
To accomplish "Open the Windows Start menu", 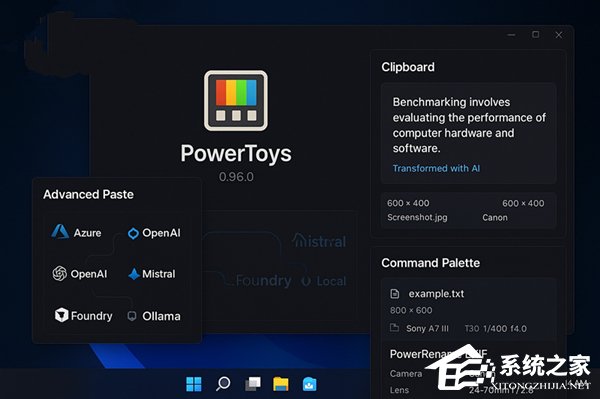I will [194, 384].
